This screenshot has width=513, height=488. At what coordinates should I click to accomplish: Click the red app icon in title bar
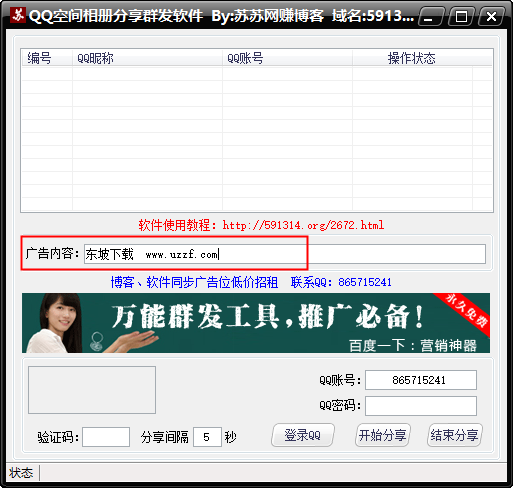[x=18, y=15]
